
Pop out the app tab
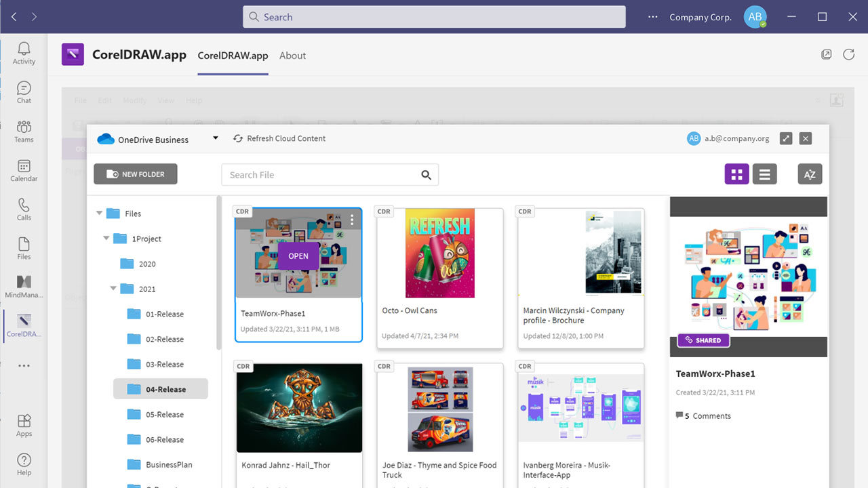(827, 55)
